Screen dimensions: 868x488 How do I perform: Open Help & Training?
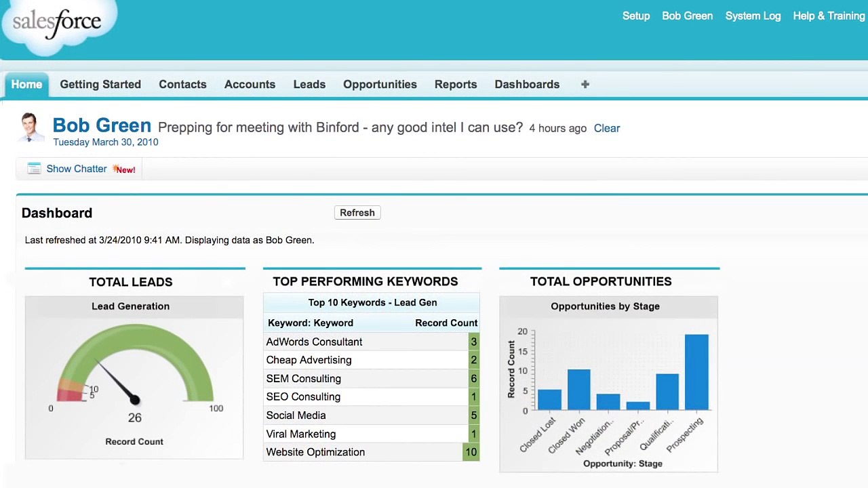[829, 16]
